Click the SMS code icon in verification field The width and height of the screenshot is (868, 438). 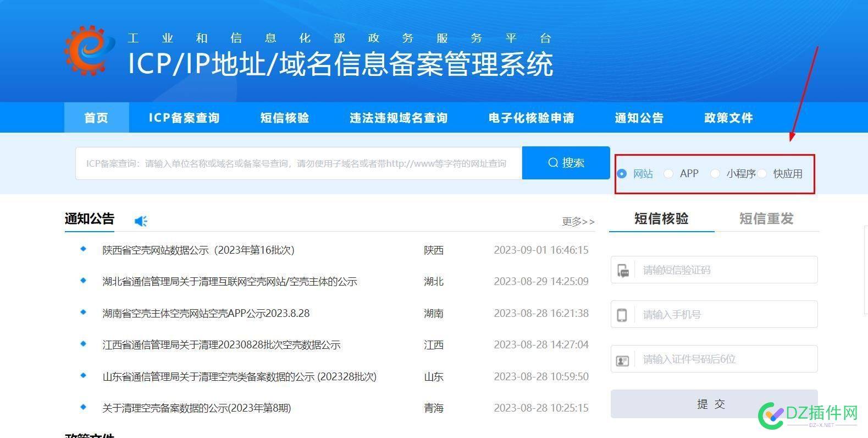tap(623, 270)
